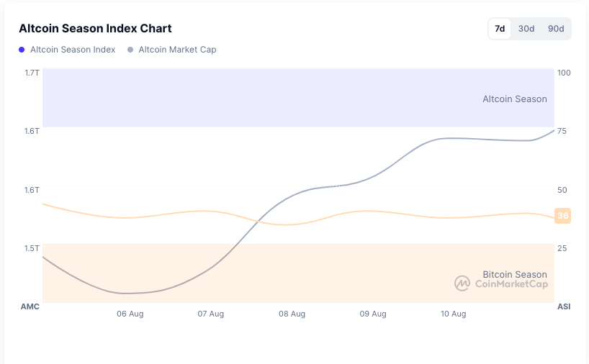Screen dimensions: 589x364
Task: Click the 10 Aug date marker
Action: click(x=454, y=314)
